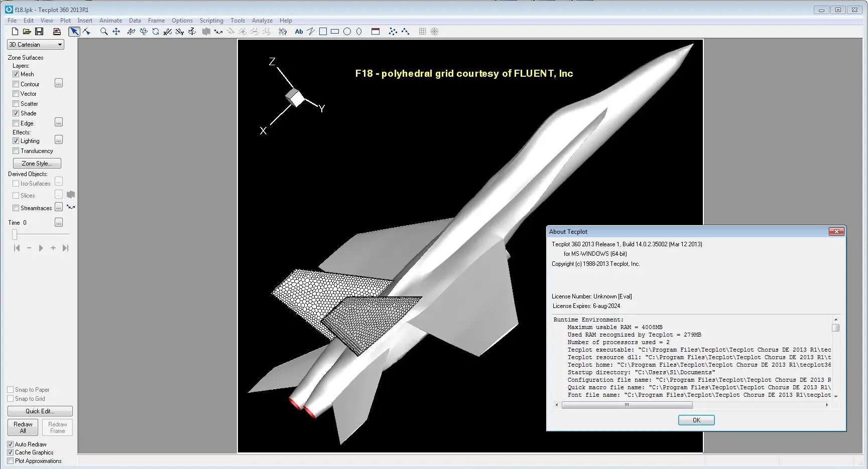Open the 3D Cartesian plot type dropdown
868x469 pixels.
point(36,44)
